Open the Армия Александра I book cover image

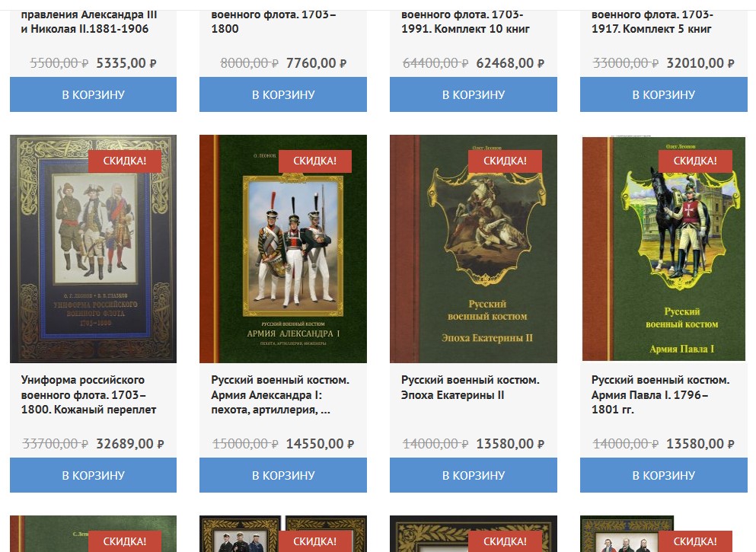(x=283, y=249)
